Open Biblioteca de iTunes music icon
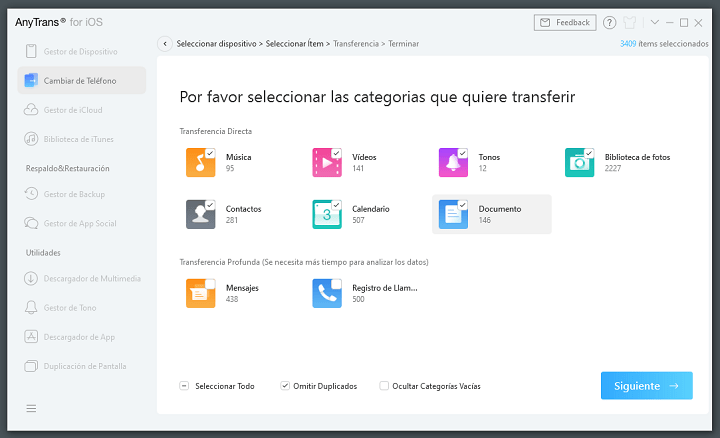This screenshot has height=438, width=720. point(31,139)
